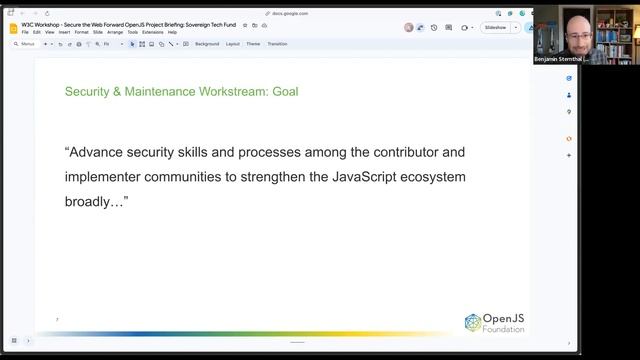Screen dimensions: 640x360
Task: Click the Theme button
Action: [x=253, y=44]
